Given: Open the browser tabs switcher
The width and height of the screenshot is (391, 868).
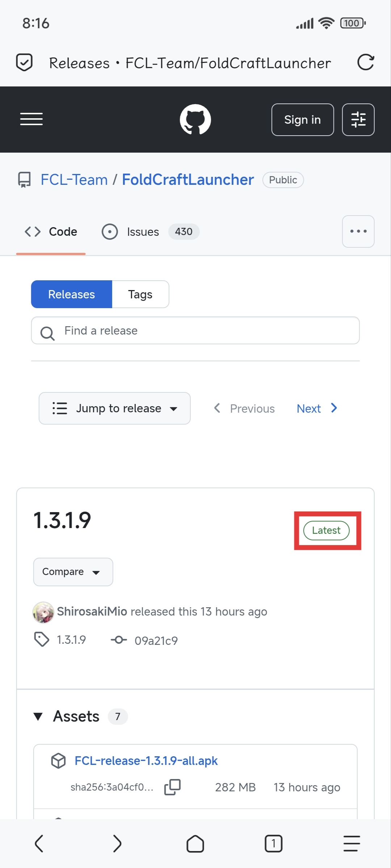Looking at the screenshot, I should pos(273,844).
